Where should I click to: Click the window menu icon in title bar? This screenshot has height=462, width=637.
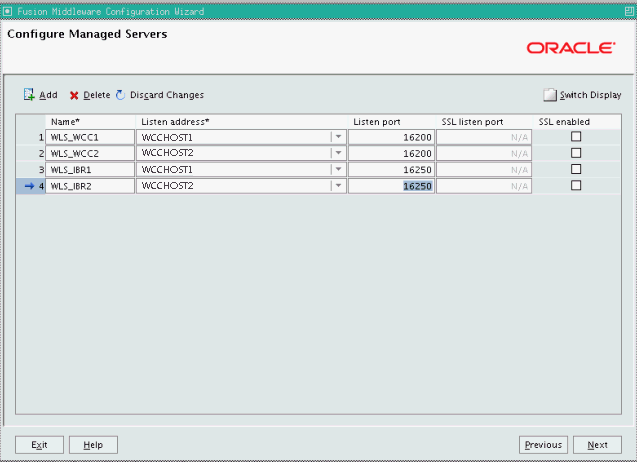[7, 11]
